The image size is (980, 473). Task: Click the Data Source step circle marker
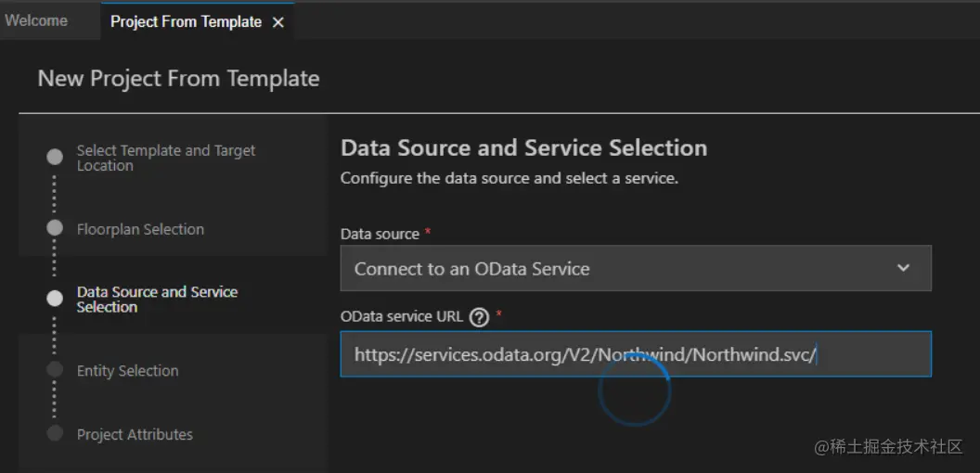(55, 299)
